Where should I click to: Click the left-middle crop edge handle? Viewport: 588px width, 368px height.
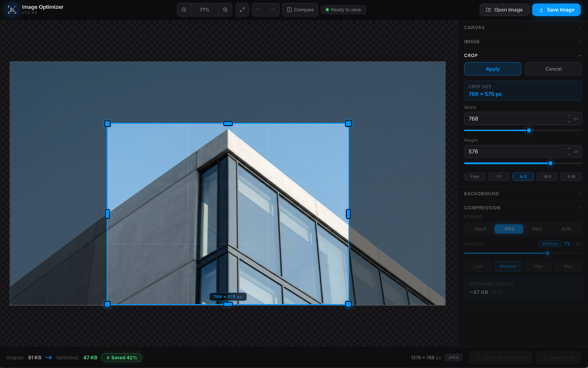[x=107, y=214]
